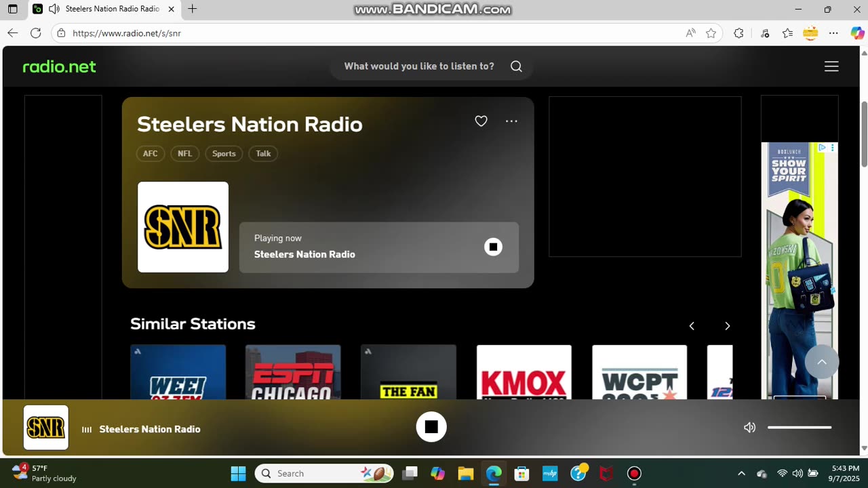Open the Windows Start menu

[x=238, y=473]
